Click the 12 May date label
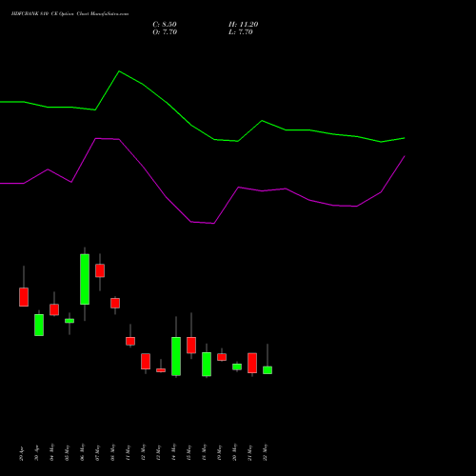Viewport: 476px width, 476px height. point(144,452)
